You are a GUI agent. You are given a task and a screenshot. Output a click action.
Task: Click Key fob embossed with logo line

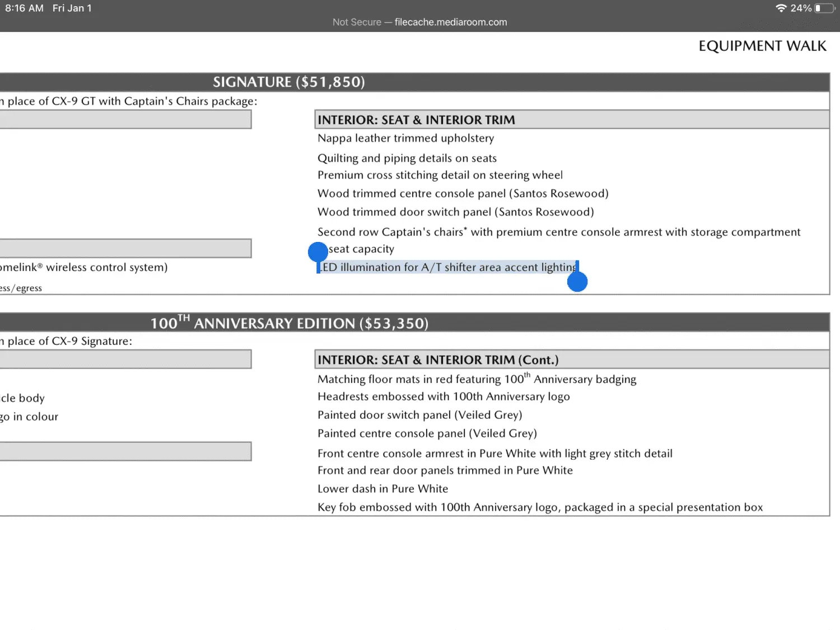point(540,507)
